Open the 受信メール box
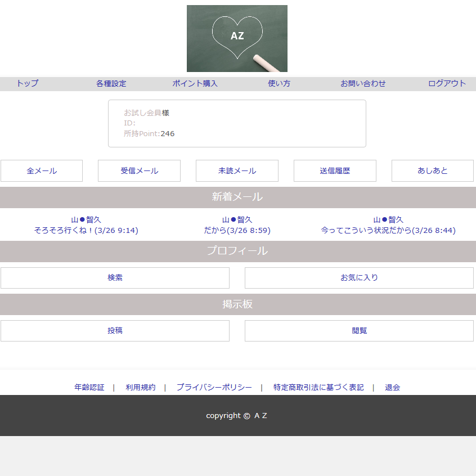The image size is (476, 476). 139,170
